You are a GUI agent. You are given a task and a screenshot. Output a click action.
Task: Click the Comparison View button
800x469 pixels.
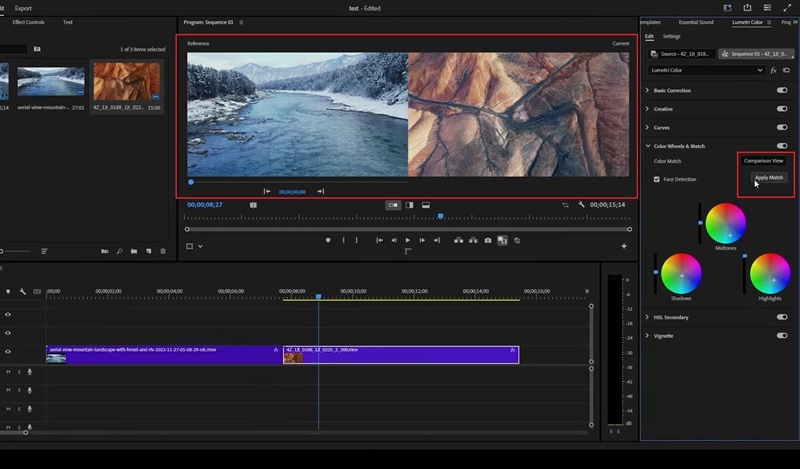(763, 160)
